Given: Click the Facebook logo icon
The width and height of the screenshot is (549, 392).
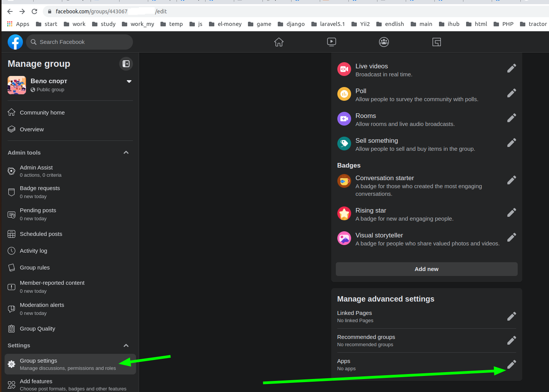Looking at the screenshot, I should [15, 42].
